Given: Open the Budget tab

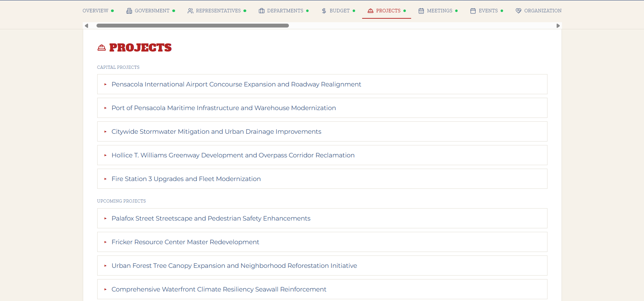Looking at the screenshot, I should [x=338, y=11].
